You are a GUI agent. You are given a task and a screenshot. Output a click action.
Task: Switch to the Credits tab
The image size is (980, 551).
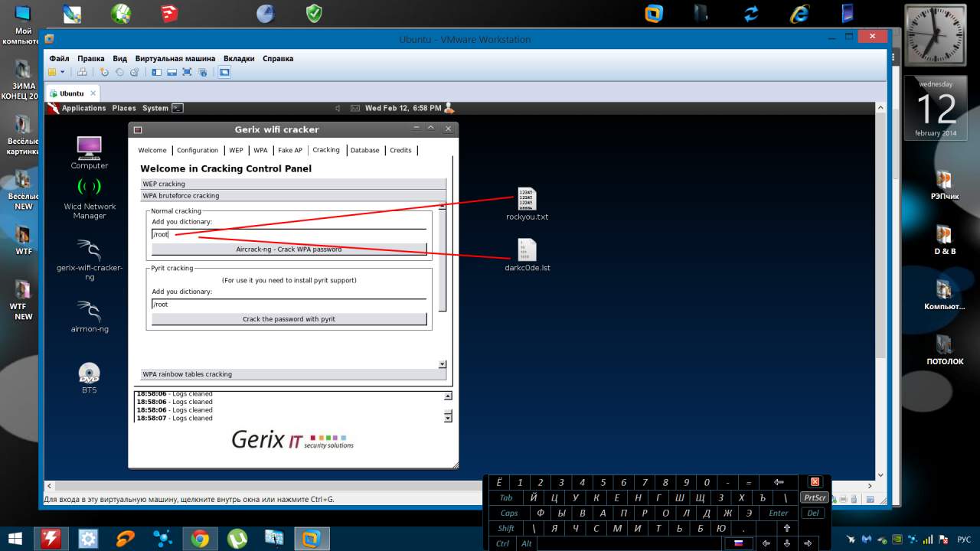tap(400, 150)
